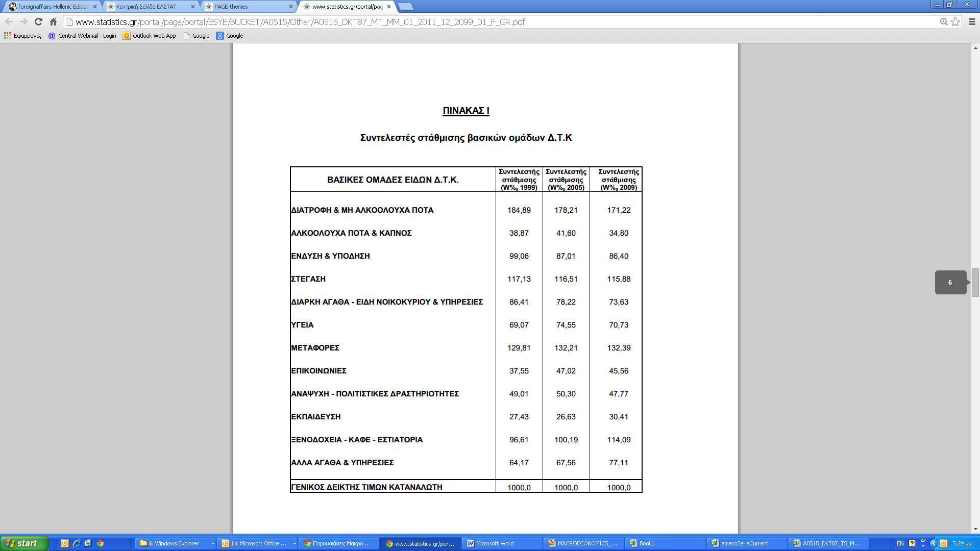Bookmark this page with the star icon

pos(955,22)
